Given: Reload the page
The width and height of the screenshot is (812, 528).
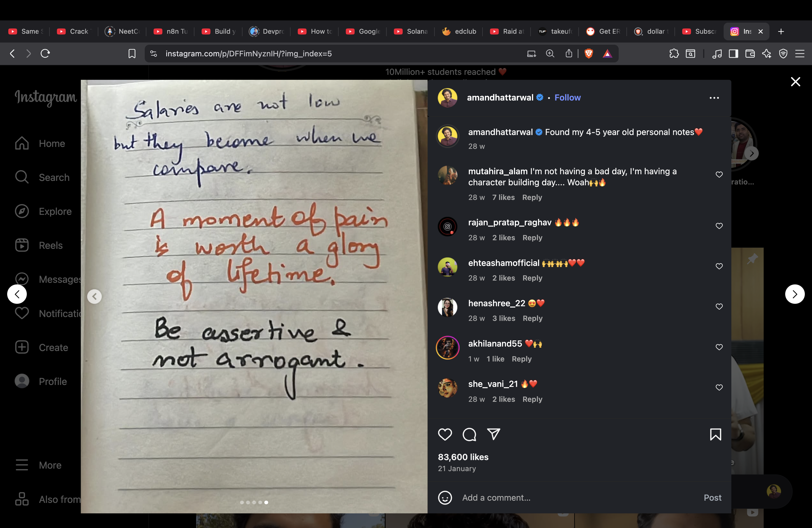Looking at the screenshot, I should (45, 54).
